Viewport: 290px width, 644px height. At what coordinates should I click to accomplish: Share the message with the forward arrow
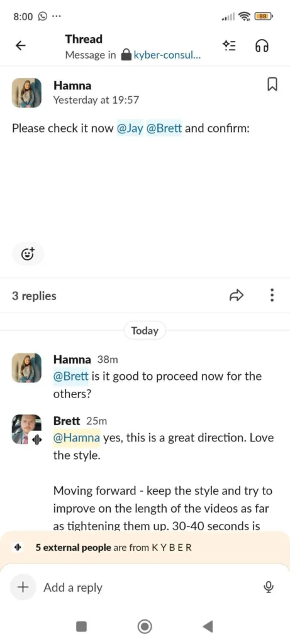point(237,295)
